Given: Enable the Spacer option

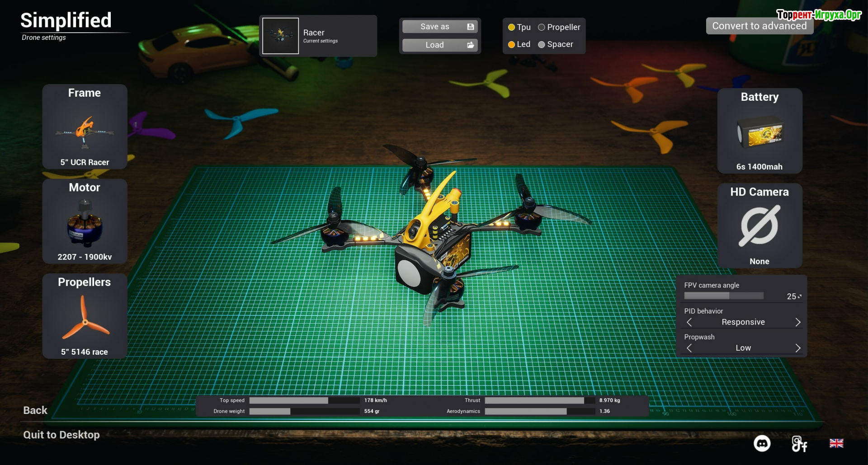Looking at the screenshot, I should coord(542,44).
